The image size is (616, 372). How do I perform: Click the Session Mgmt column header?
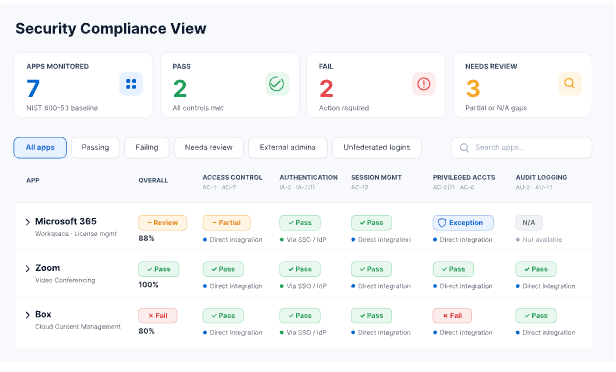pyautogui.click(x=376, y=178)
